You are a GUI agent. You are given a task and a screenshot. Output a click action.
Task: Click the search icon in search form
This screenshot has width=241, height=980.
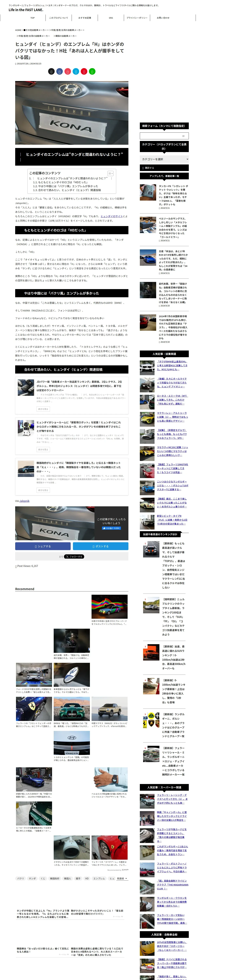click(x=184, y=136)
